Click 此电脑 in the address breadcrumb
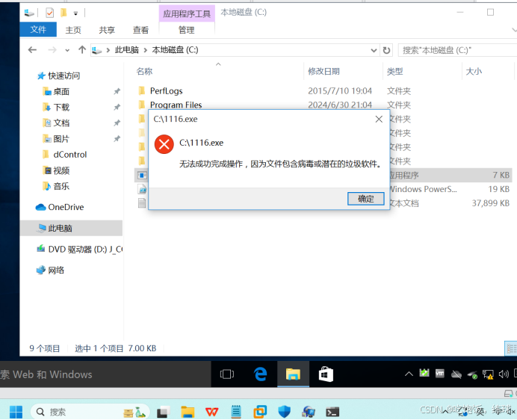Screen dimensions: 517x420 coord(126,50)
